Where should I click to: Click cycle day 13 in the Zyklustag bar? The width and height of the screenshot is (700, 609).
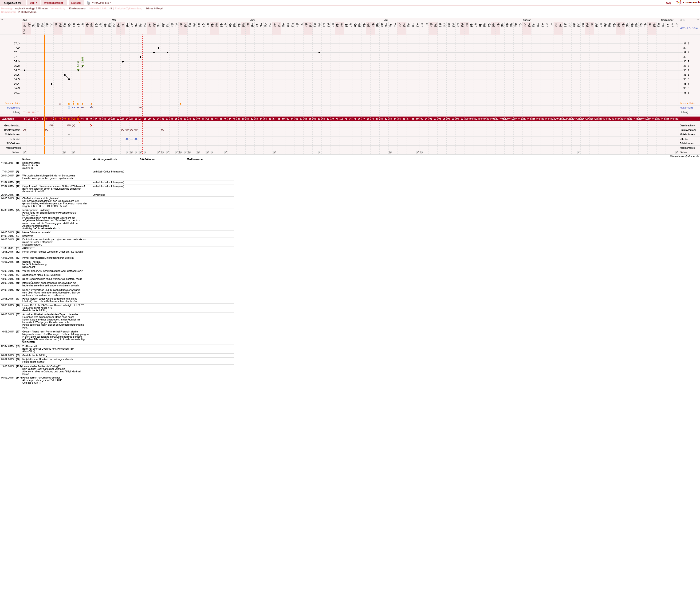pos(78,119)
